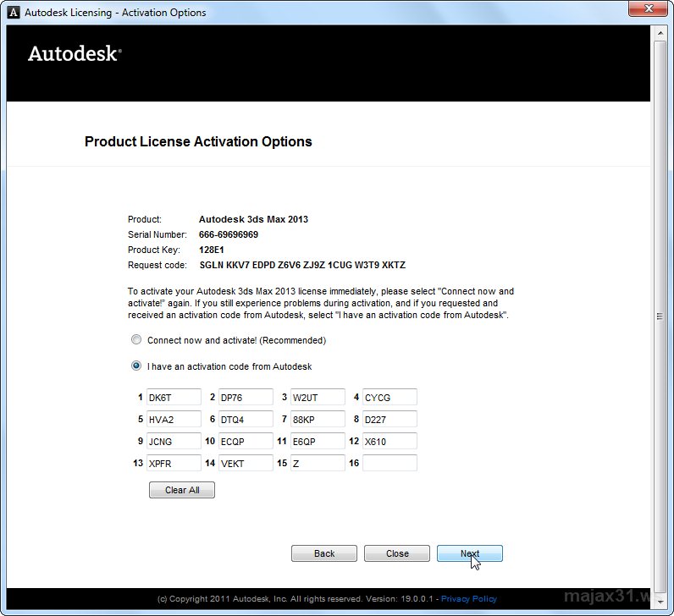Click activation code field 13 containing XPFR

pos(174,463)
